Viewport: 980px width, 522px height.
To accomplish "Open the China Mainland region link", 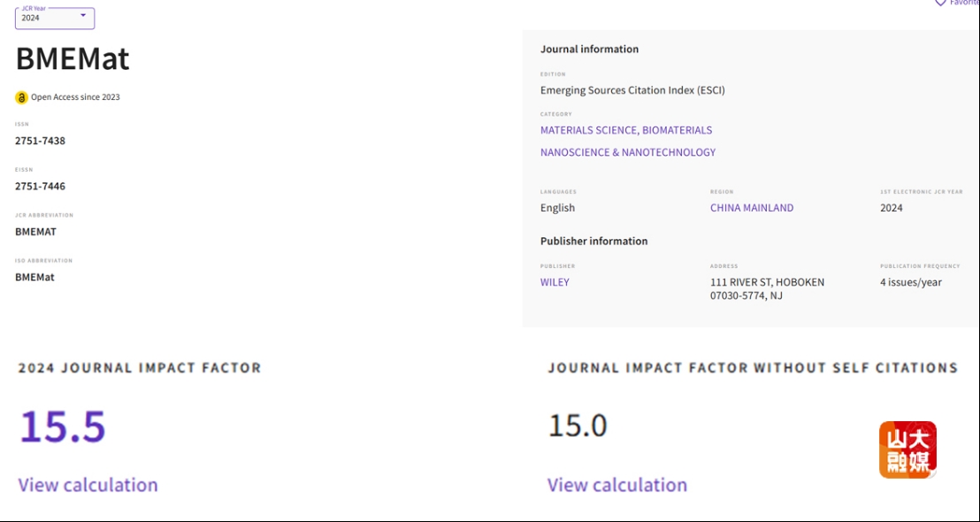I will [x=752, y=208].
